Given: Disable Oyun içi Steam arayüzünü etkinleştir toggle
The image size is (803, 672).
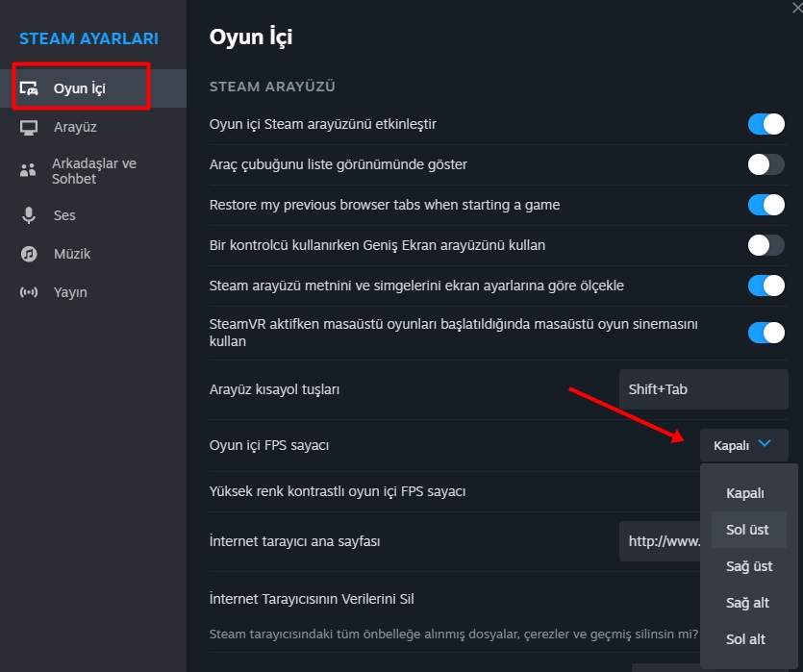Looking at the screenshot, I should pos(766,124).
